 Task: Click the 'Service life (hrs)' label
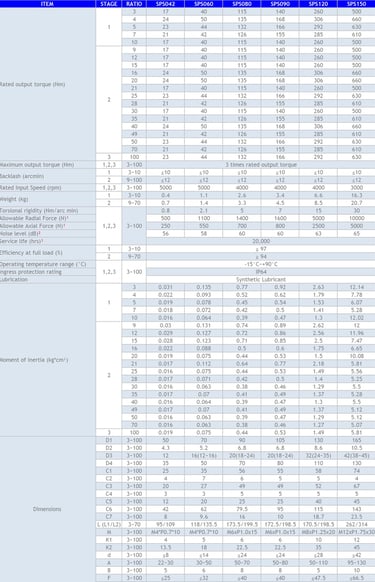click(x=22, y=241)
